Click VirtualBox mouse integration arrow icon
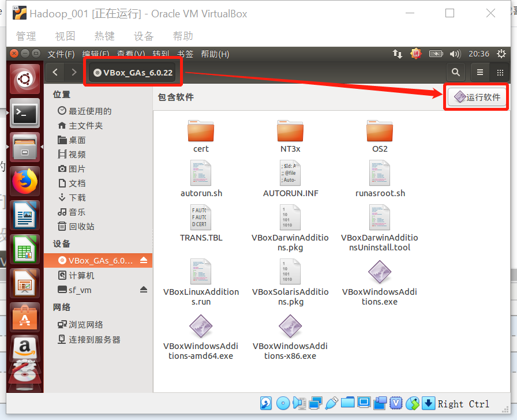 (428, 403)
